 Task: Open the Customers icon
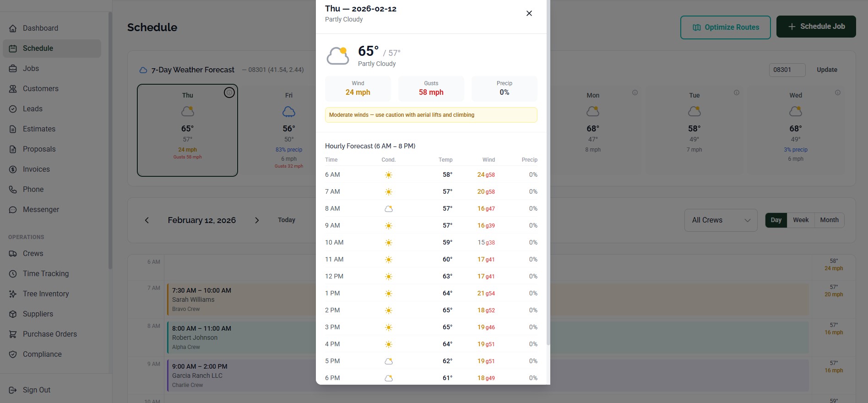(x=13, y=88)
